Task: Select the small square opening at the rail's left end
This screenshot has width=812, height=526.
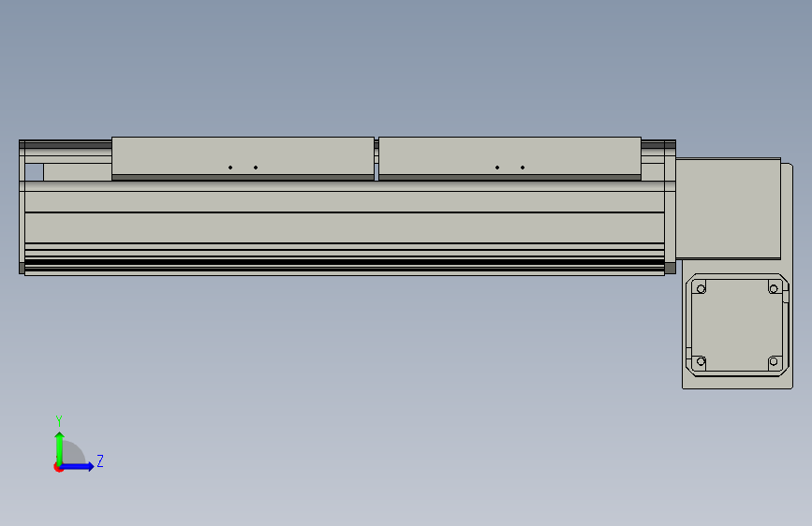Action: point(34,172)
